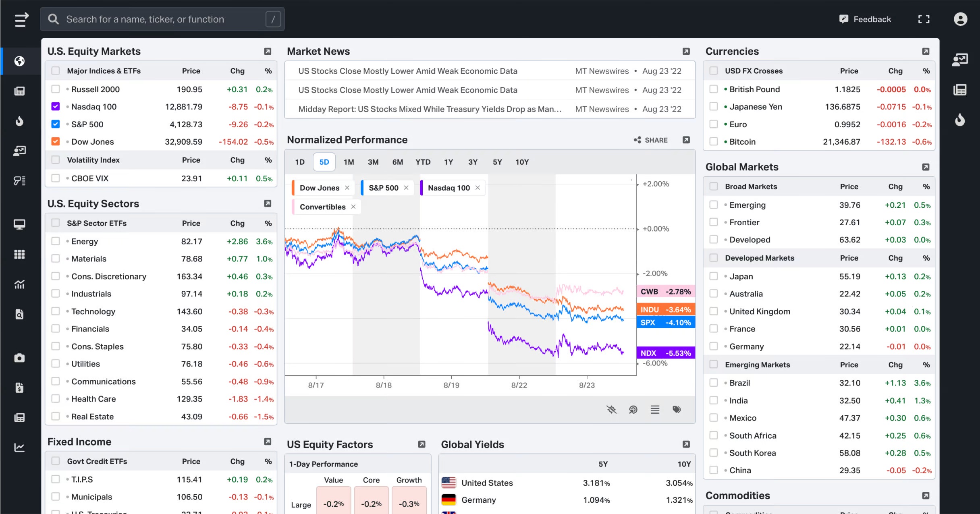
Task: Click the fullscreen icon in top bar
Action: 924,19
